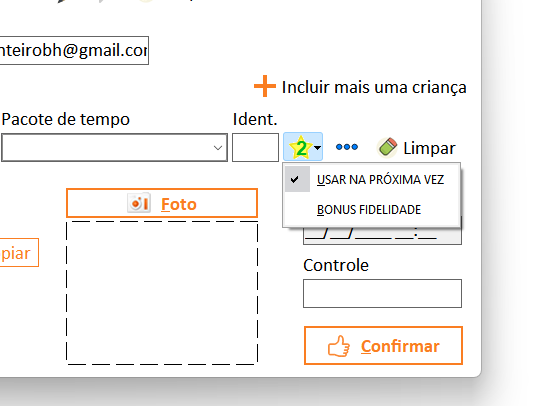The width and height of the screenshot is (533, 406).
Task: Click inside the Ident. input field
Action: (x=255, y=148)
